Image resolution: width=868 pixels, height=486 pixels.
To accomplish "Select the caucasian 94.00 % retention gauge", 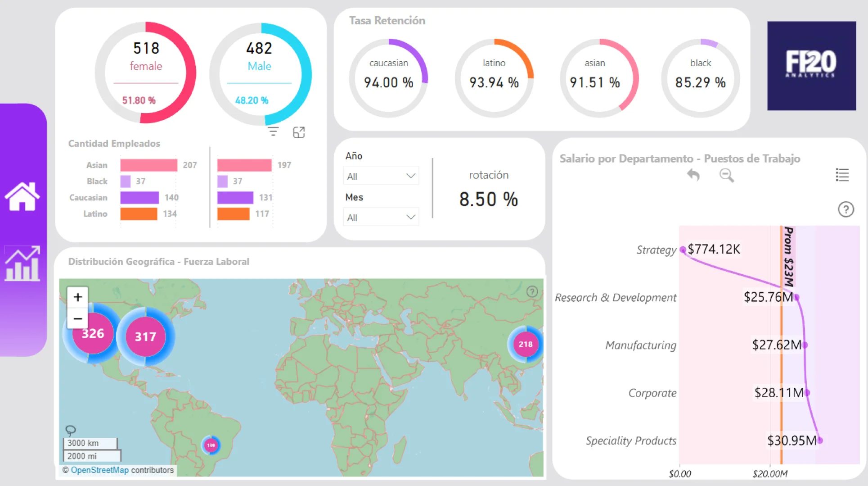I will (388, 78).
